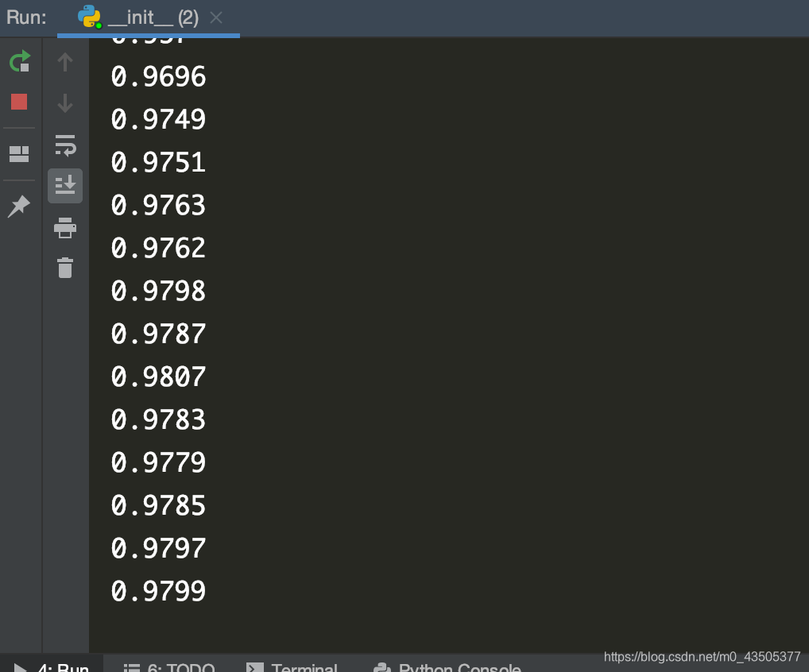Click output value 0.9696
This screenshot has height=672, width=809.
158,77
